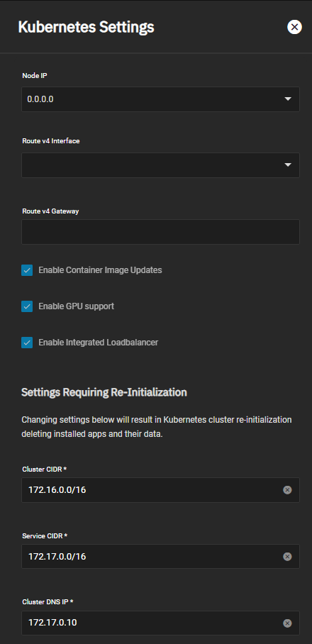Click the Kubernetes Settings title
This screenshot has height=644, width=312.
click(87, 27)
